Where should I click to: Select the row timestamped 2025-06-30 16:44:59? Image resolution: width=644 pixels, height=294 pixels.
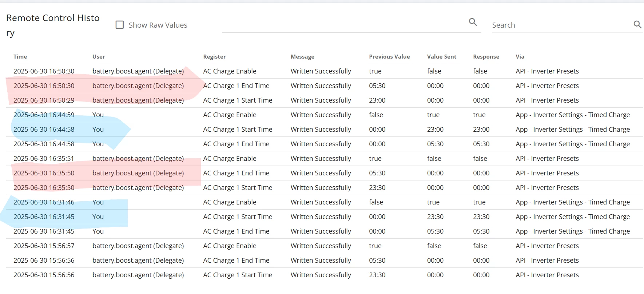44,115
